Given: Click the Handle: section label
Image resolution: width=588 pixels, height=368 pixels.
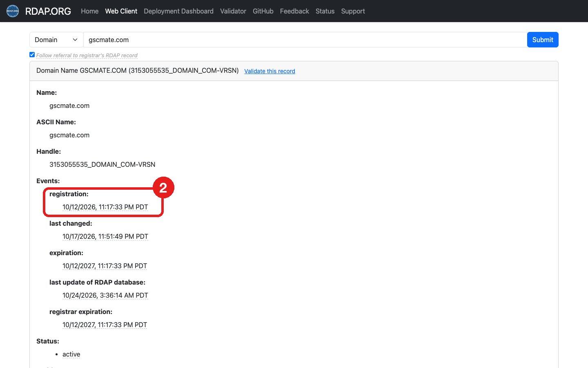Looking at the screenshot, I should (49, 151).
